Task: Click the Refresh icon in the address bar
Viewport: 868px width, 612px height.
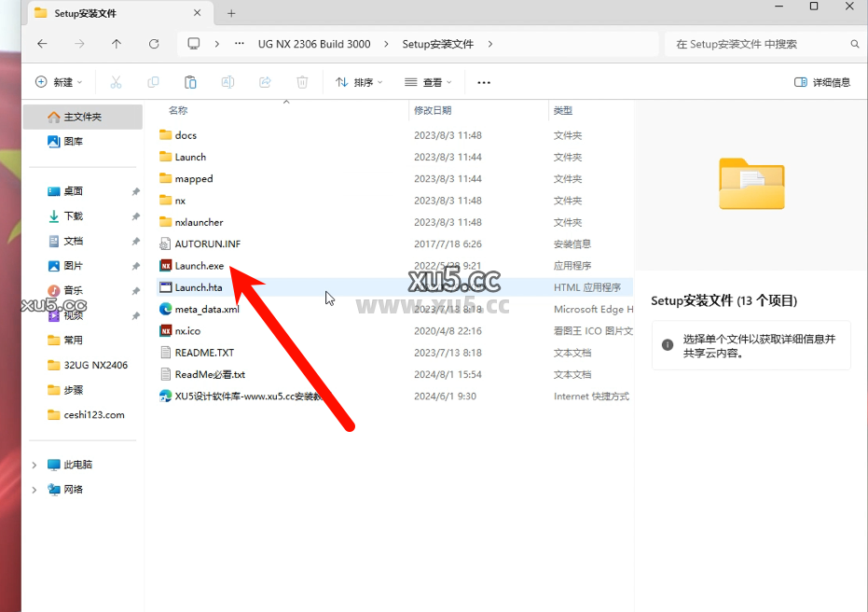Action: (x=153, y=44)
